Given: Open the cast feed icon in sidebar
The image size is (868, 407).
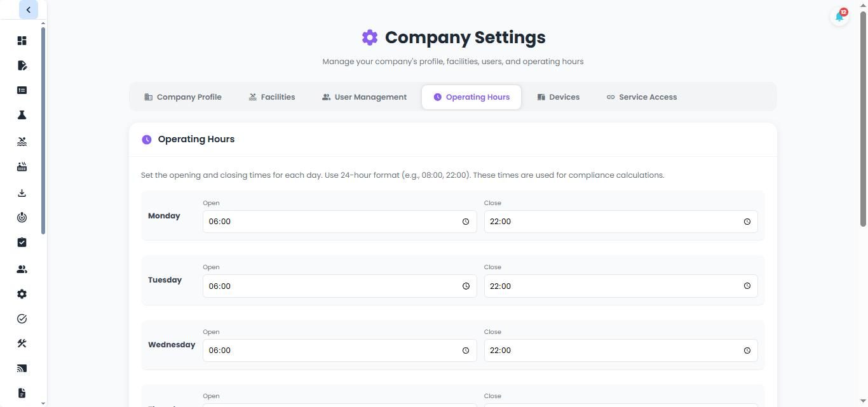Looking at the screenshot, I should coord(22,368).
